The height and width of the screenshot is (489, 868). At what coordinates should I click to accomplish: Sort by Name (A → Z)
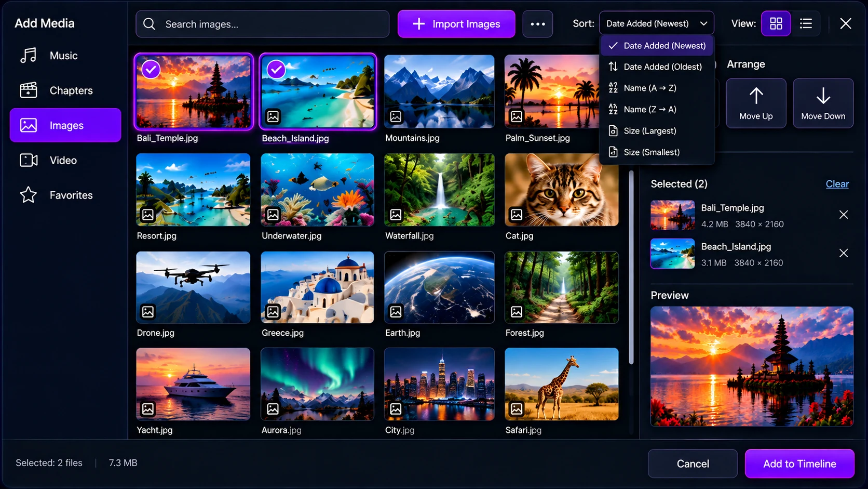[x=657, y=88]
